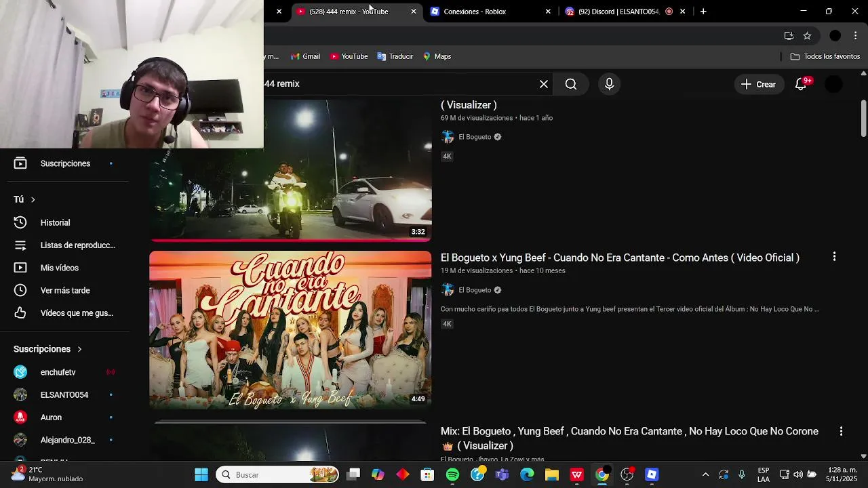This screenshot has width=868, height=488.
Task: Open Microsoft Teams from the taskbar
Action: pos(502,474)
